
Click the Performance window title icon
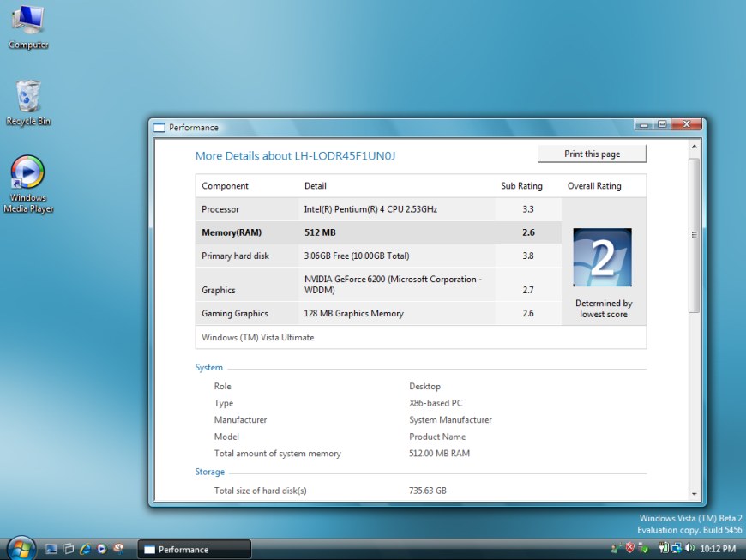(159, 128)
